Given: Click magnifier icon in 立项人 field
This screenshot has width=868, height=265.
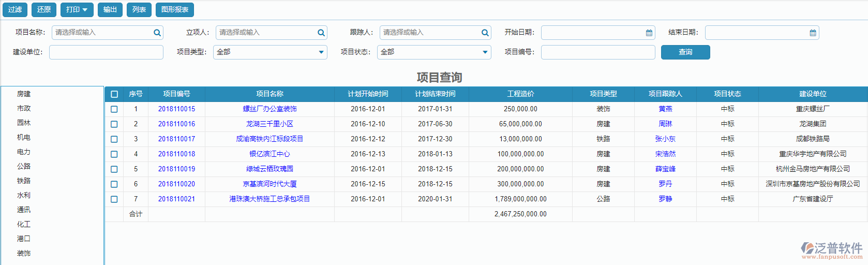Looking at the screenshot, I should (x=321, y=33).
